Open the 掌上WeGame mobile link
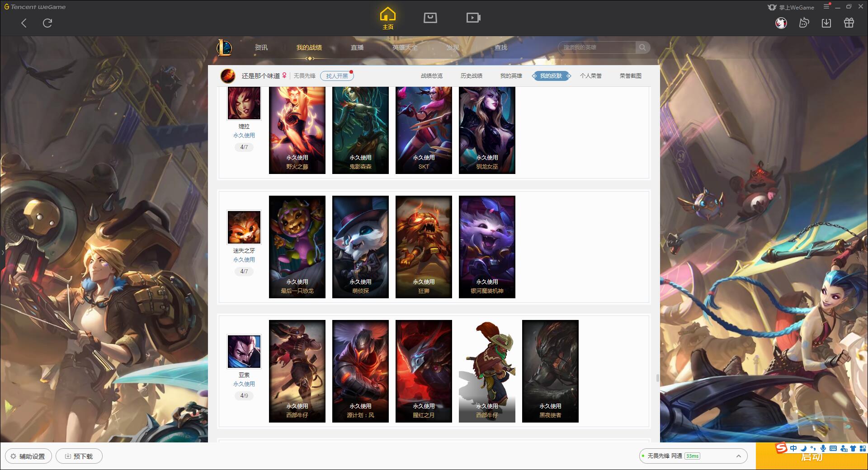Image resolution: width=868 pixels, height=470 pixels. coord(791,7)
